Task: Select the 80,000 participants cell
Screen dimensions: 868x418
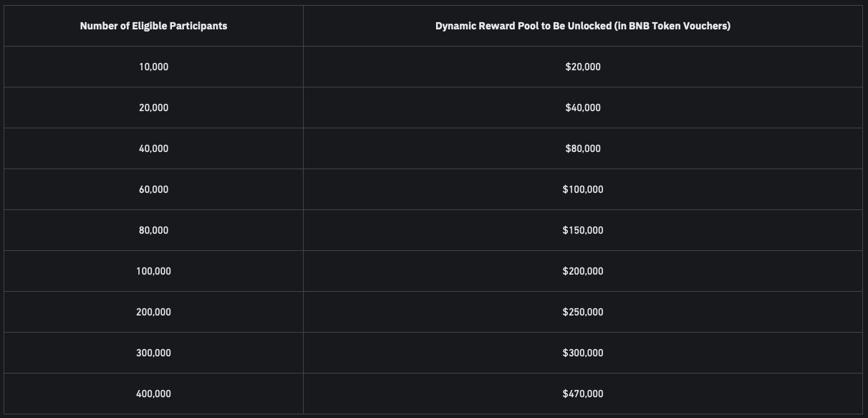Action: [x=153, y=230]
